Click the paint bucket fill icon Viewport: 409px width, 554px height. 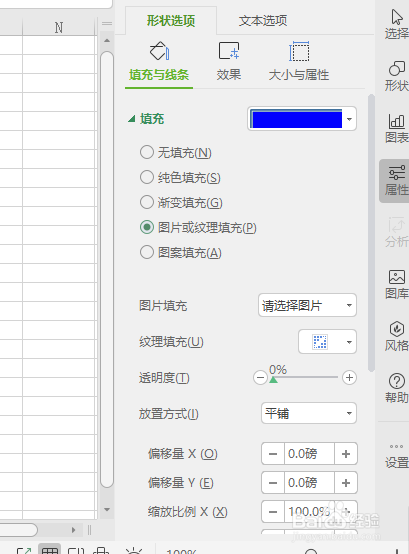[x=159, y=51]
